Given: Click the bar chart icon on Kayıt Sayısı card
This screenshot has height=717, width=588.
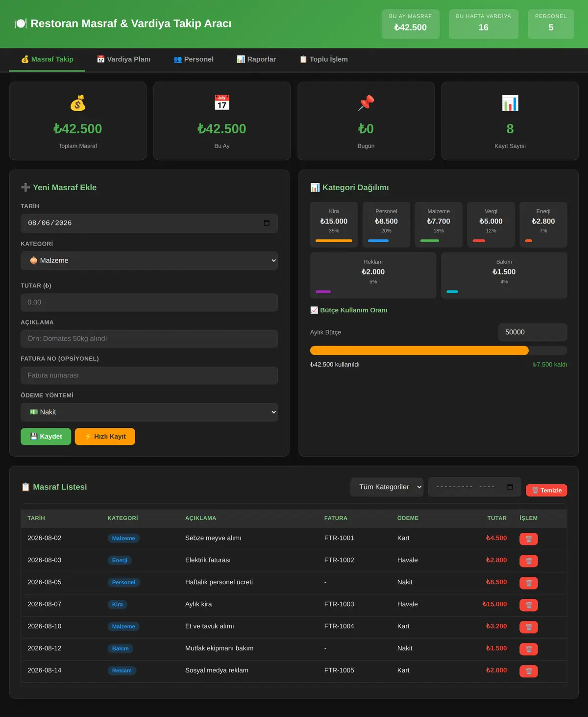Looking at the screenshot, I should pos(510,103).
